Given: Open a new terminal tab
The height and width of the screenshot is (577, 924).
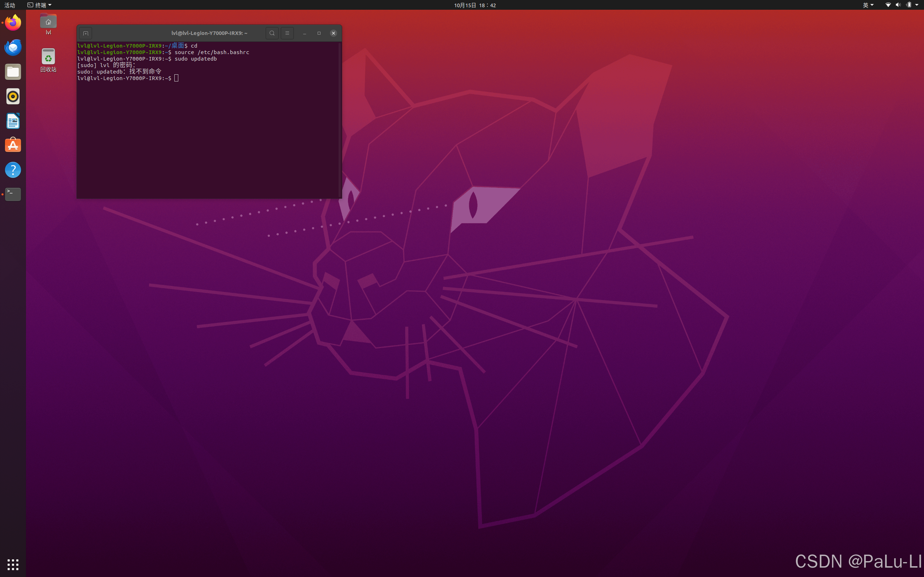Looking at the screenshot, I should [86, 33].
